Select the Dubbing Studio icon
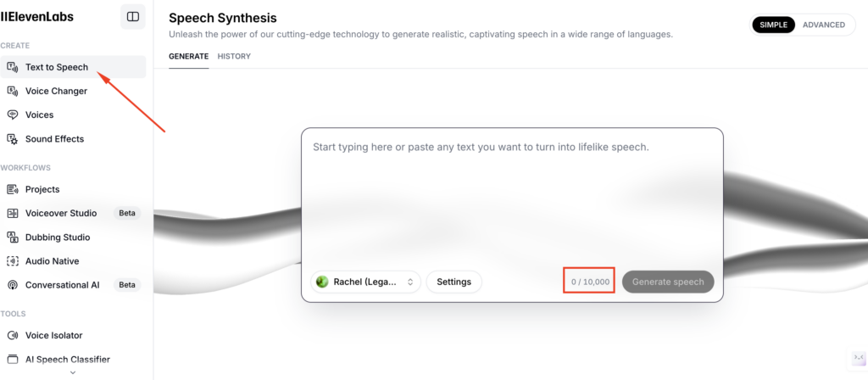Image resolution: width=868 pixels, height=380 pixels. [13, 237]
